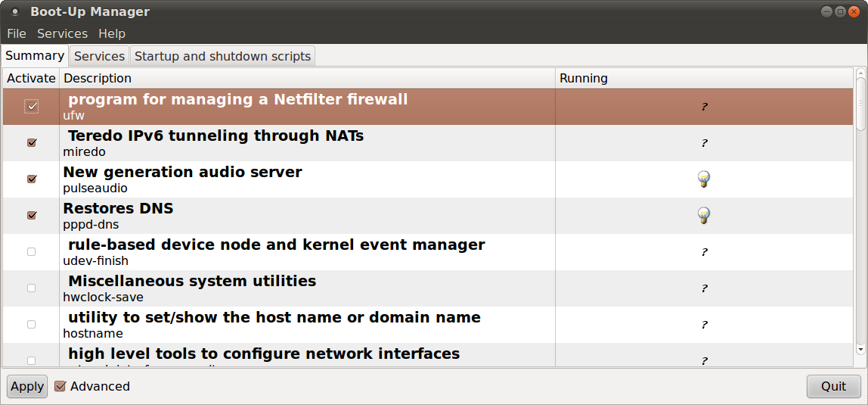The height and width of the screenshot is (405, 868).
Task: Open the Services menu
Action: tap(63, 34)
